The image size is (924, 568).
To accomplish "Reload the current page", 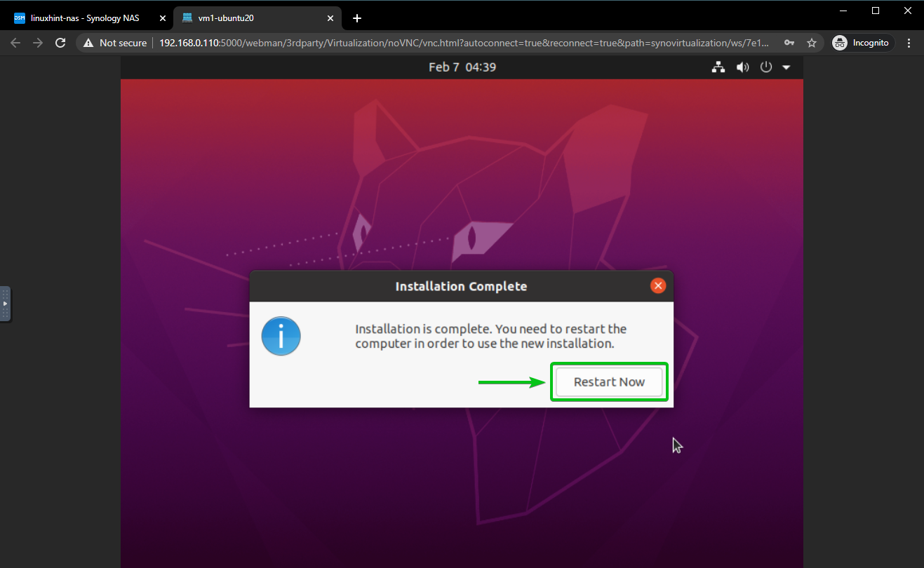I will coord(60,43).
